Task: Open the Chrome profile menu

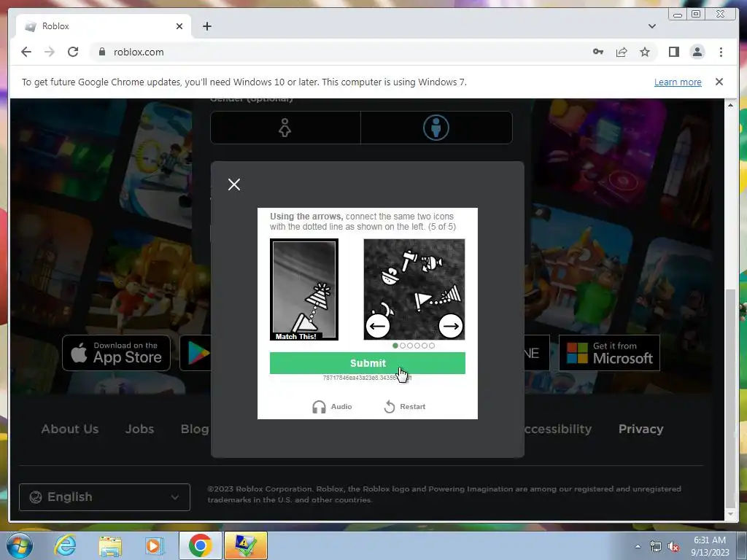Action: pos(697,52)
